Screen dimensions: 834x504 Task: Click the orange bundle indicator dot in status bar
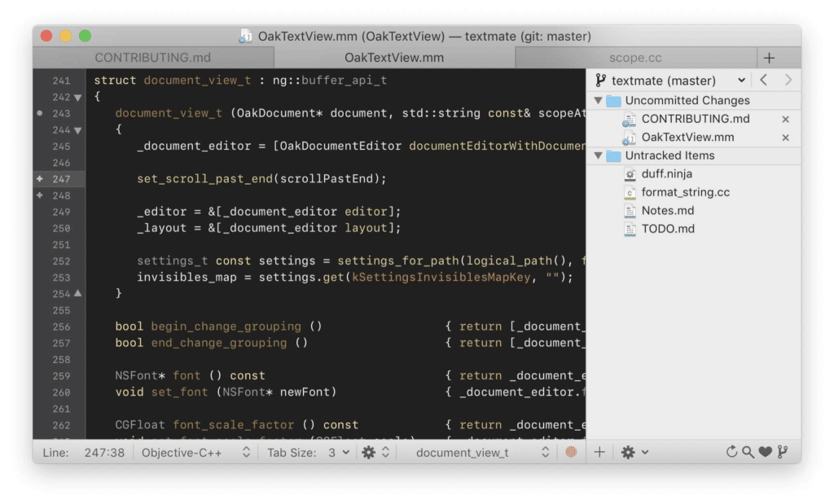point(573,452)
